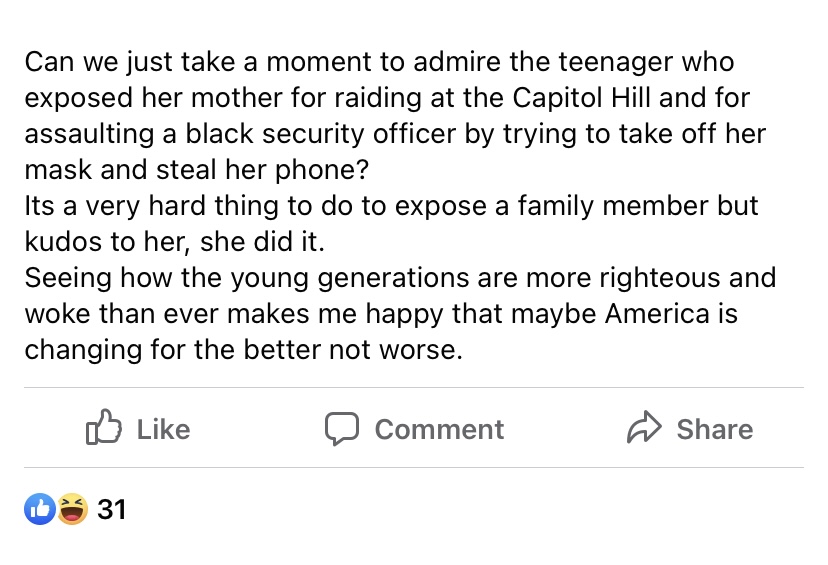Click the closing line "changing for the better"
The height and width of the screenshot is (565, 828).
click(x=243, y=350)
